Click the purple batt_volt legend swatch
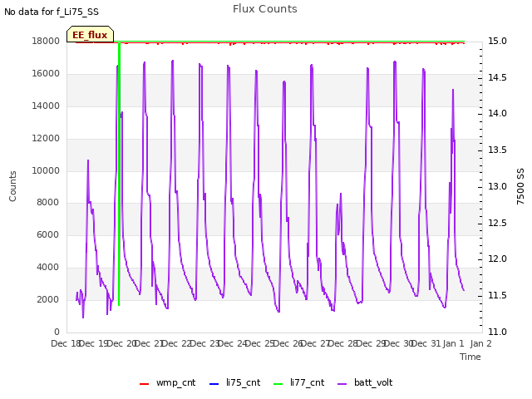 click(342, 384)
